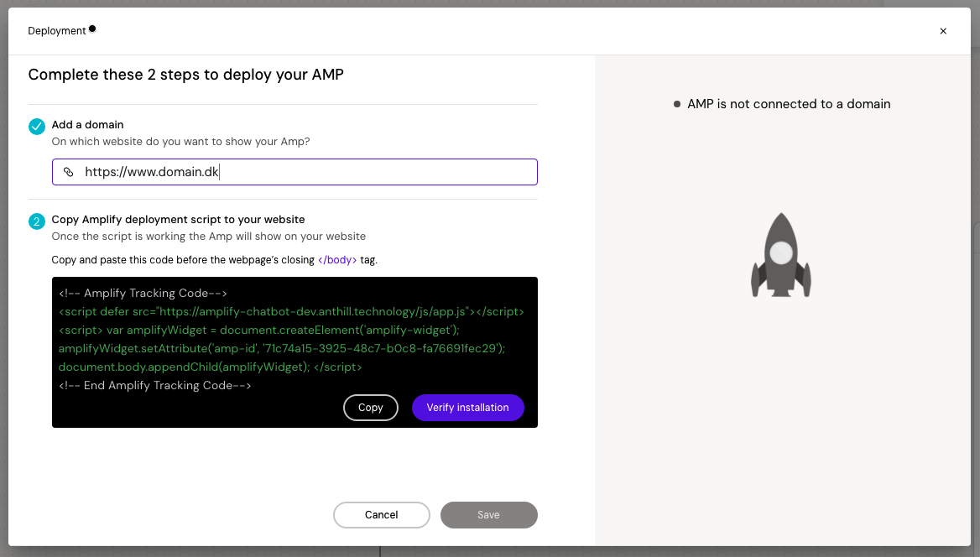The height and width of the screenshot is (557, 980).
Task: Click the status dot before AMP not connected
Action: click(677, 104)
